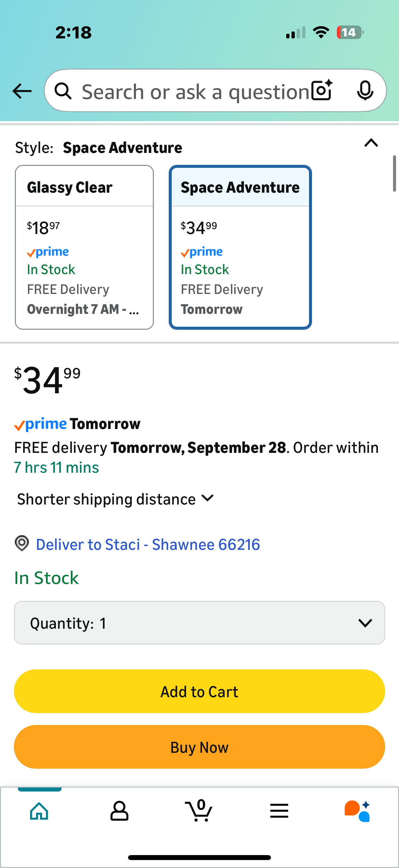Open the hamburger menu tab
Image resolution: width=399 pixels, height=868 pixels.
coord(279,811)
